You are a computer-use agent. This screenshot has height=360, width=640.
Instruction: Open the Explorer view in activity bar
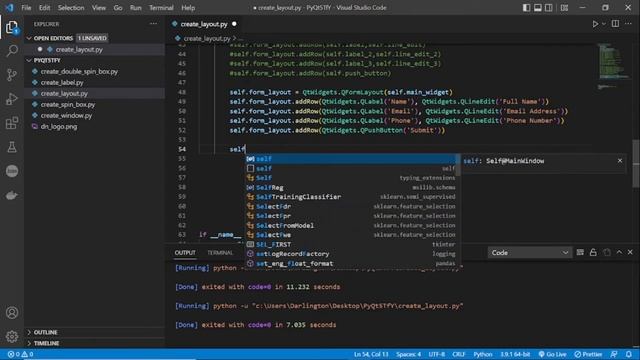pos(12,28)
